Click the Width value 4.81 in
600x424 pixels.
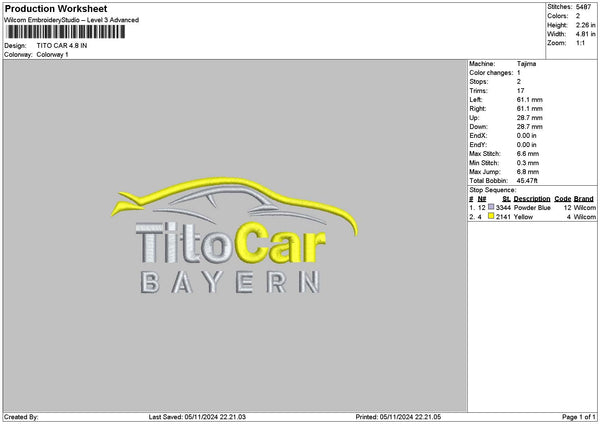585,34
